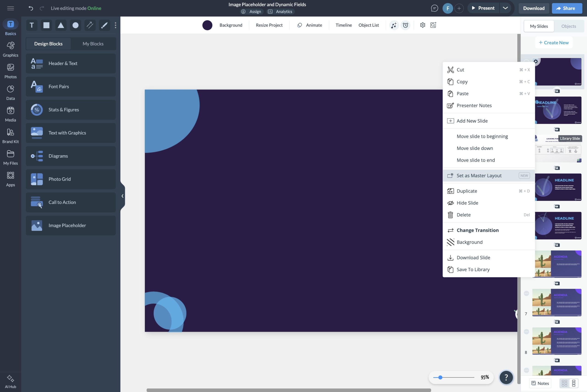Click the background color swatch

coord(207,25)
